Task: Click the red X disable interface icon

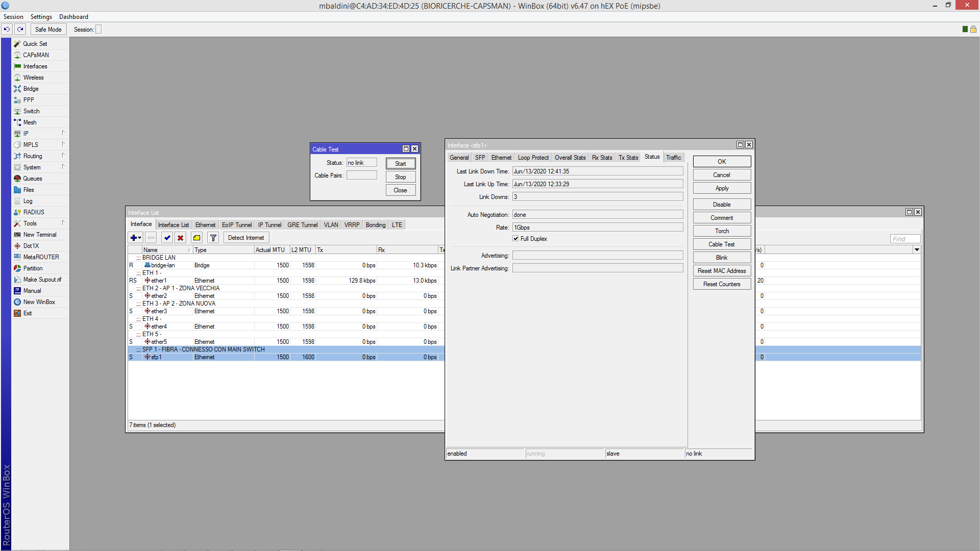Action: [180, 238]
